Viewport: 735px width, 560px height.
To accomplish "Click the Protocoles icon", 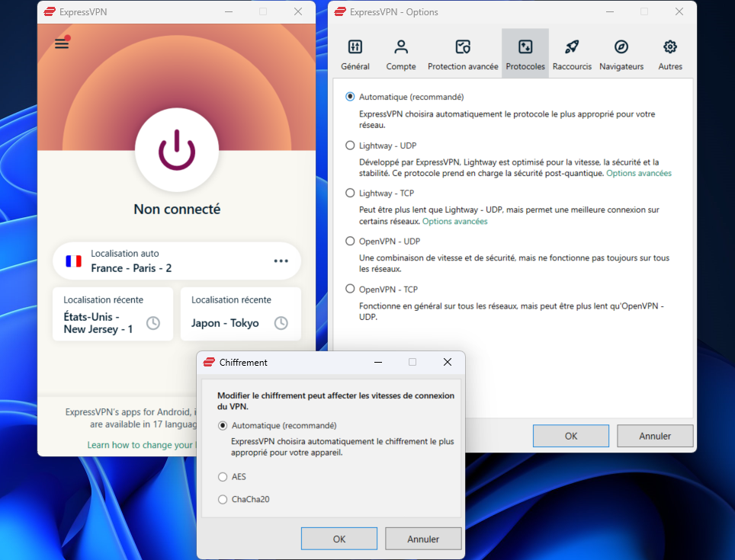I will (x=525, y=46).
